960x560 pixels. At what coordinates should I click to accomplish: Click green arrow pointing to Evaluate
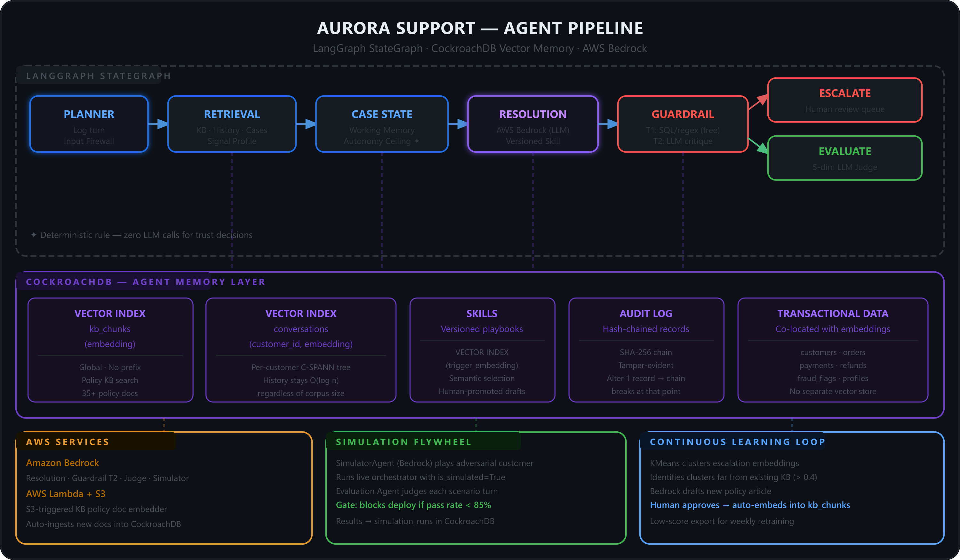(x=758, y=146)
